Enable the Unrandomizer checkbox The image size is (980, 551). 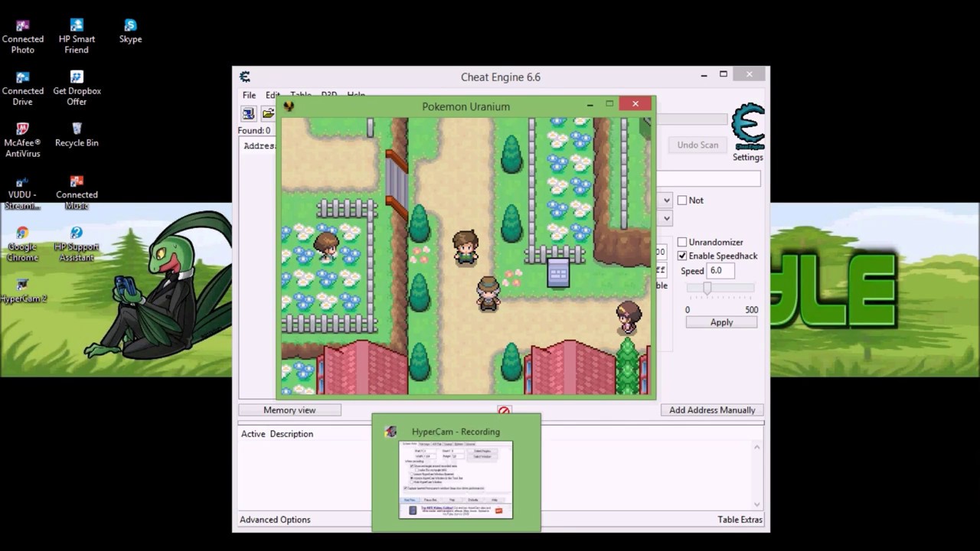[x=682, y=243]
